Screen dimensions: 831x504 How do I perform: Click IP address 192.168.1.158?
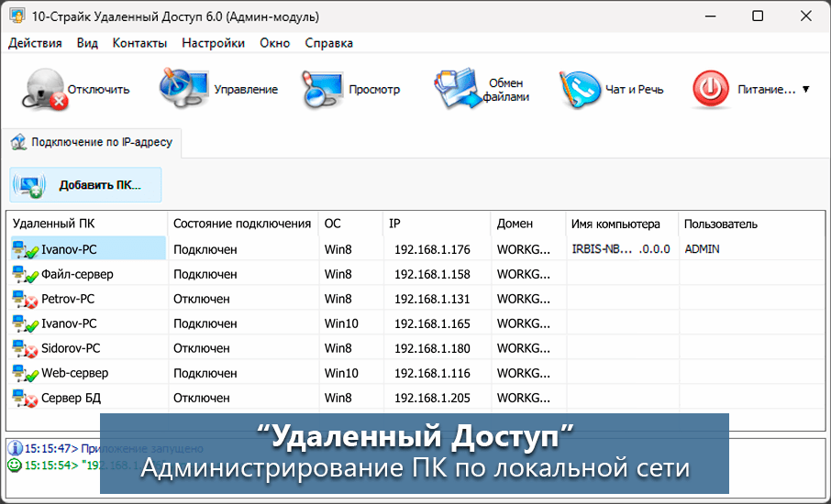[x=432, y=274]
